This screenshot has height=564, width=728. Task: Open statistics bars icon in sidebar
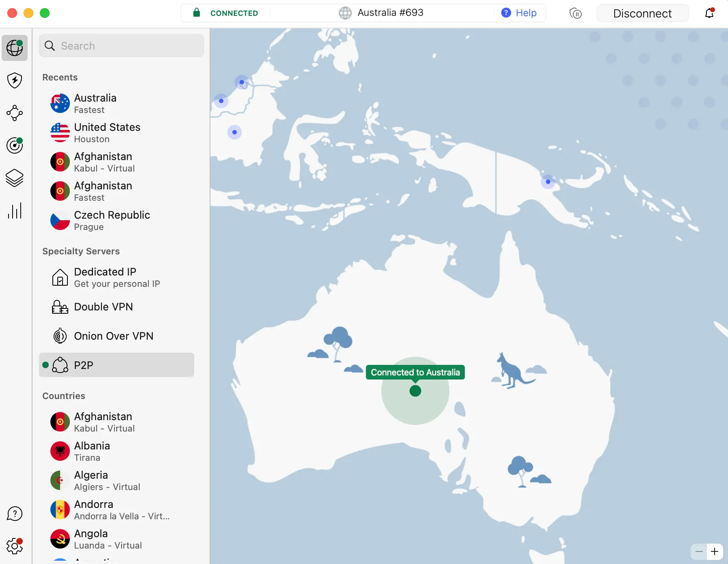click(x=15, y=211)
